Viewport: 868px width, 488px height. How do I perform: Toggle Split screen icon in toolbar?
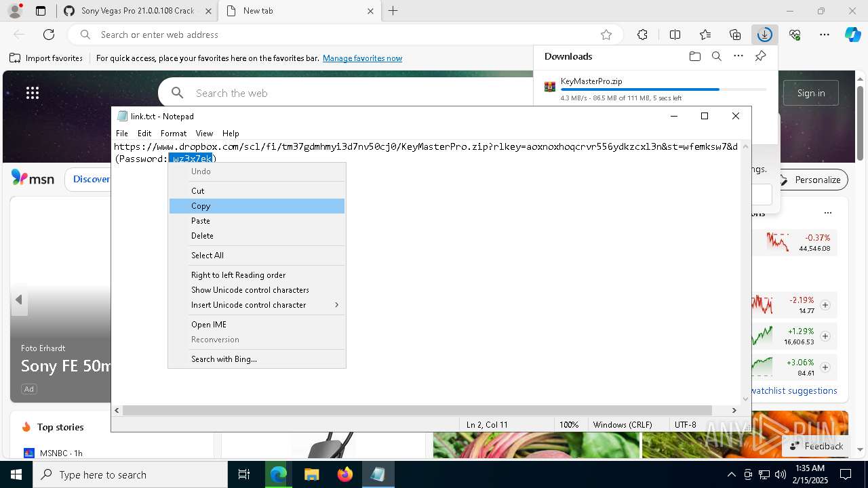(x=675, y=35)
